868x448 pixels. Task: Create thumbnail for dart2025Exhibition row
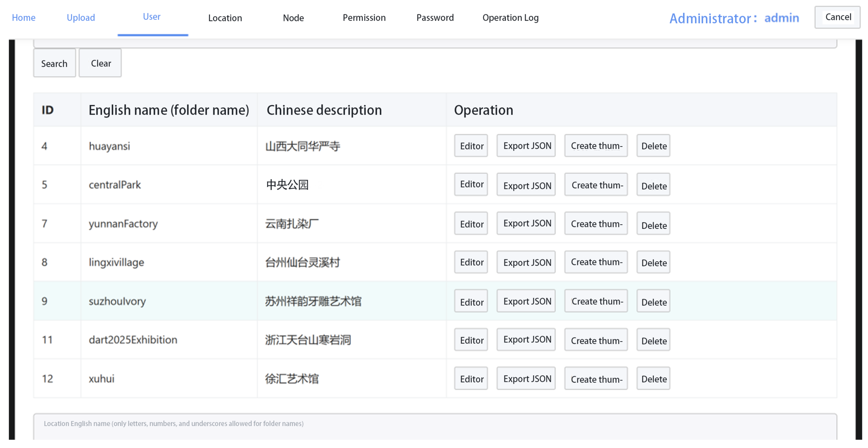click(596, 340)
